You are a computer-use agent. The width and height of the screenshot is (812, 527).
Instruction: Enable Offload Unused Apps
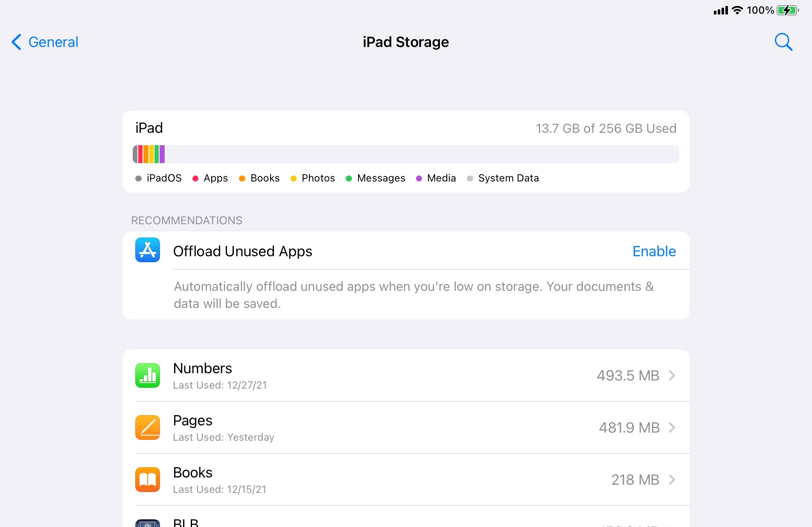(x=654, y=251)
